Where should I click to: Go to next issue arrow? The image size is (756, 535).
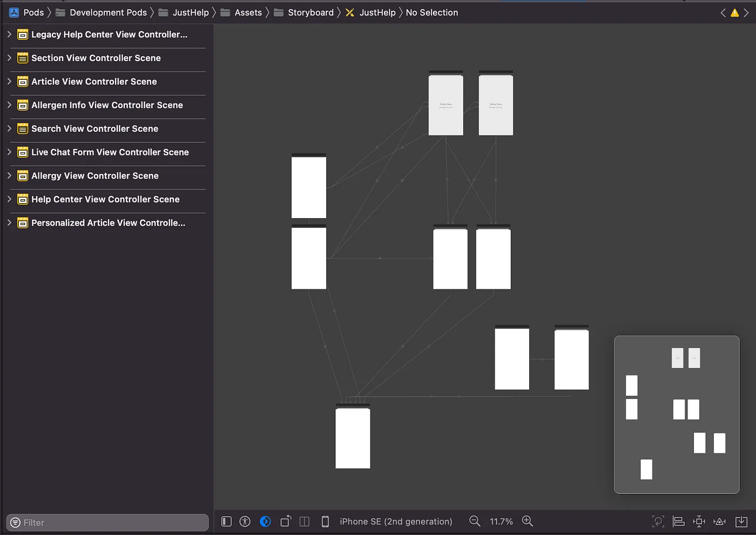point(746,12)
